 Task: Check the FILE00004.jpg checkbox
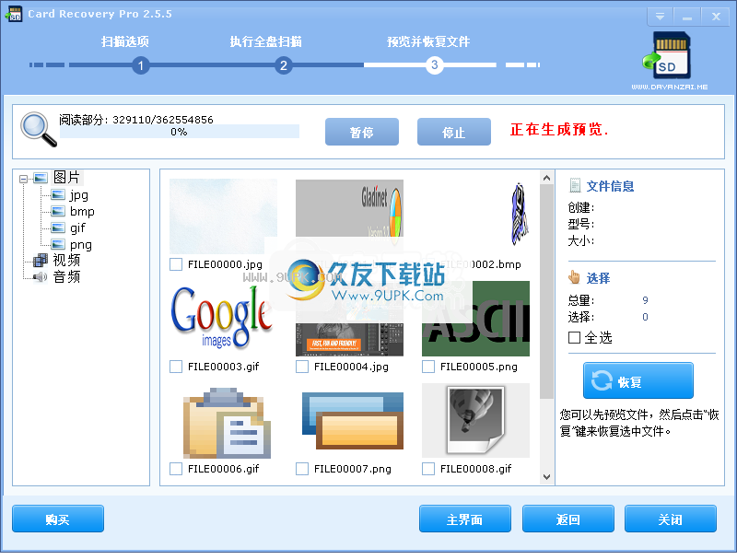(x=302, y=367)
